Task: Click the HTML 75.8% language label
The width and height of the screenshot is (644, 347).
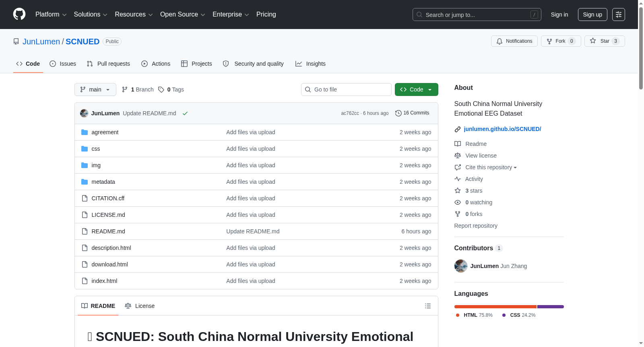Action: [474, 315]
